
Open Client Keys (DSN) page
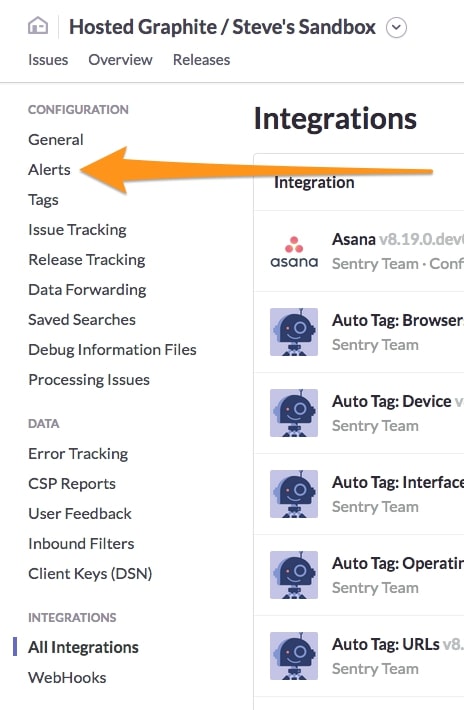click(x=90, y=574)
